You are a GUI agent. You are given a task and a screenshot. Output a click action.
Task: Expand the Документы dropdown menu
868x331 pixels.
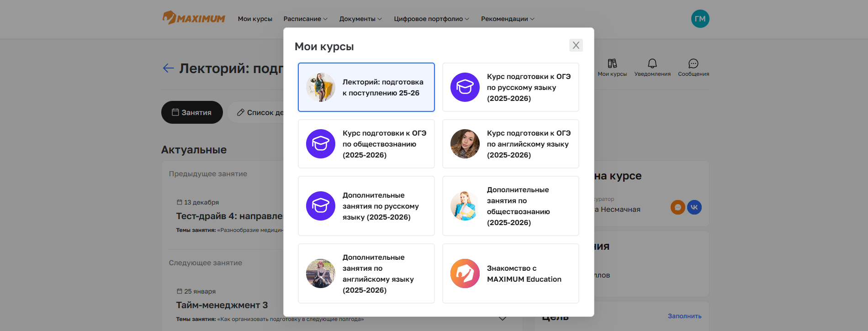(360, 19)
